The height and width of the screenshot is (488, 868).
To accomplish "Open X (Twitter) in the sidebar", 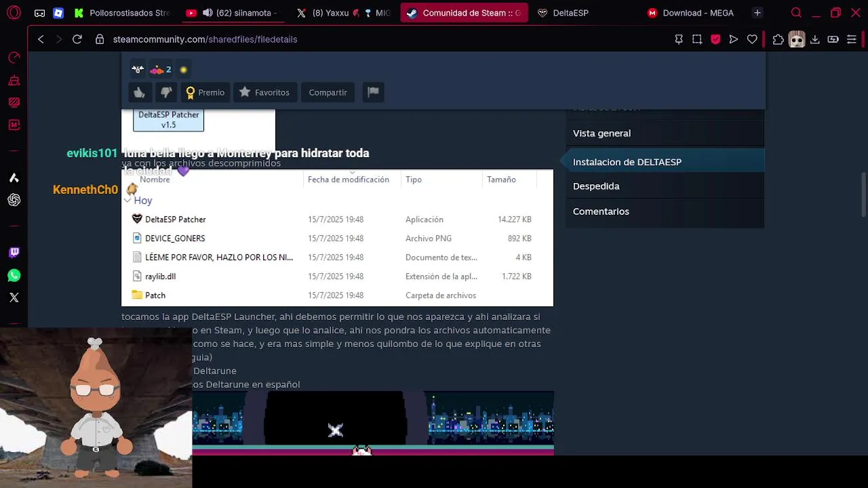I will [14, 298].
